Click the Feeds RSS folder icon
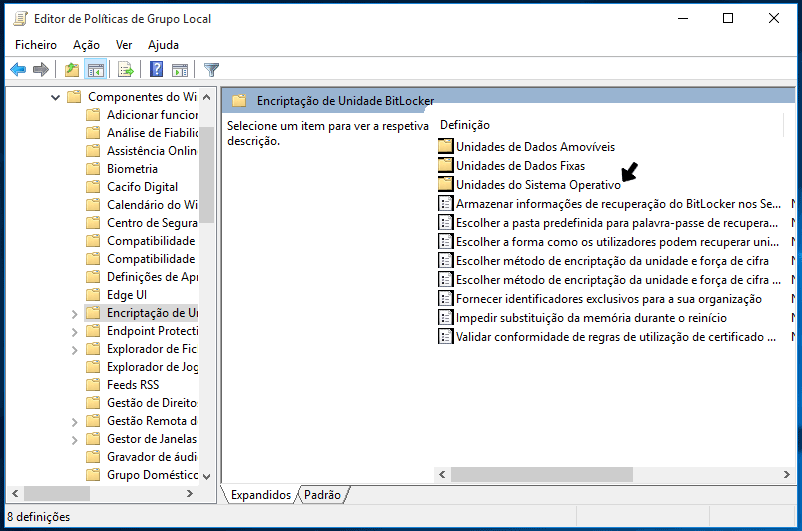The width and height of the screenshot is (802, 531). pos(93,385)
